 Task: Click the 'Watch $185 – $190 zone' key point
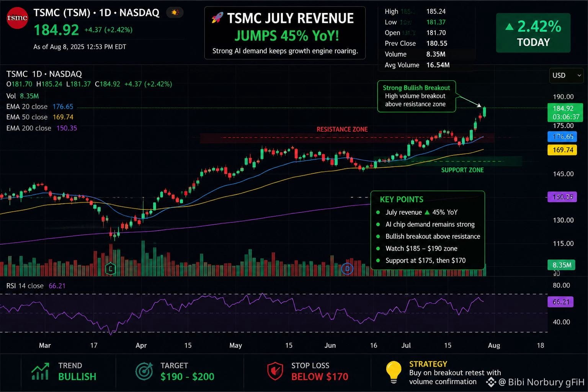(x=421, y=248)
